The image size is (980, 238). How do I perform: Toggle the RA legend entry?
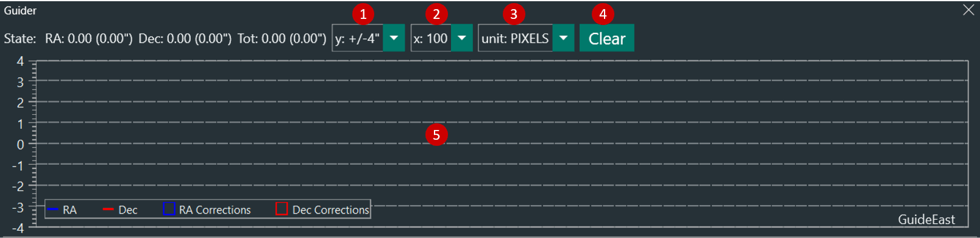(62, 210)
